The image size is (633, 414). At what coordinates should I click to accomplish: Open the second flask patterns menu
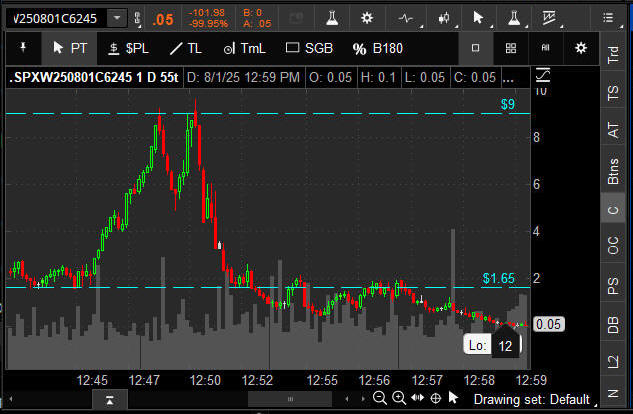[x=514, y=18]
